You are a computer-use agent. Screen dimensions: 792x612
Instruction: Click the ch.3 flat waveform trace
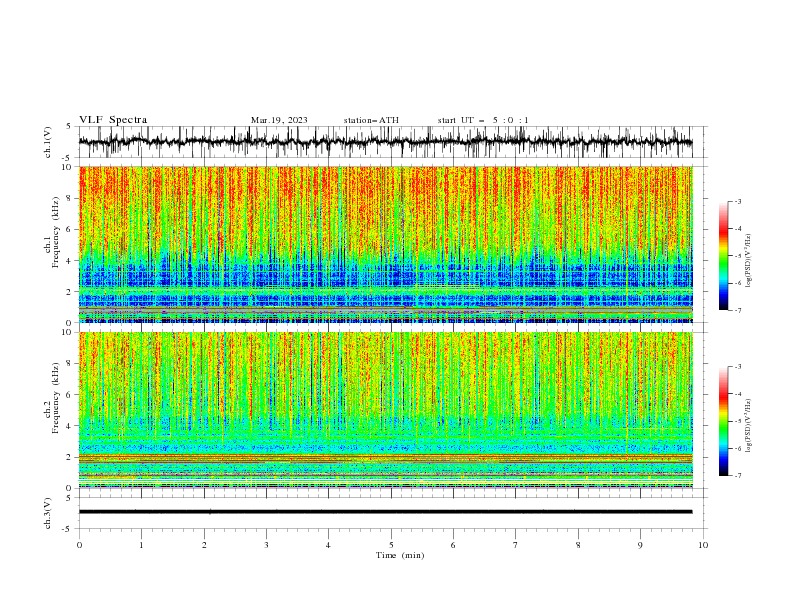[x=385, y=512]
